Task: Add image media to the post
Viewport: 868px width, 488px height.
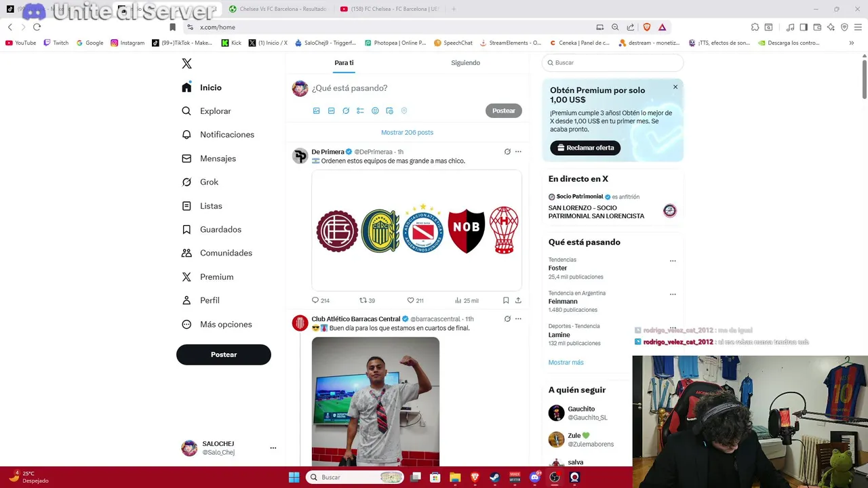Action: click(317, 110)
